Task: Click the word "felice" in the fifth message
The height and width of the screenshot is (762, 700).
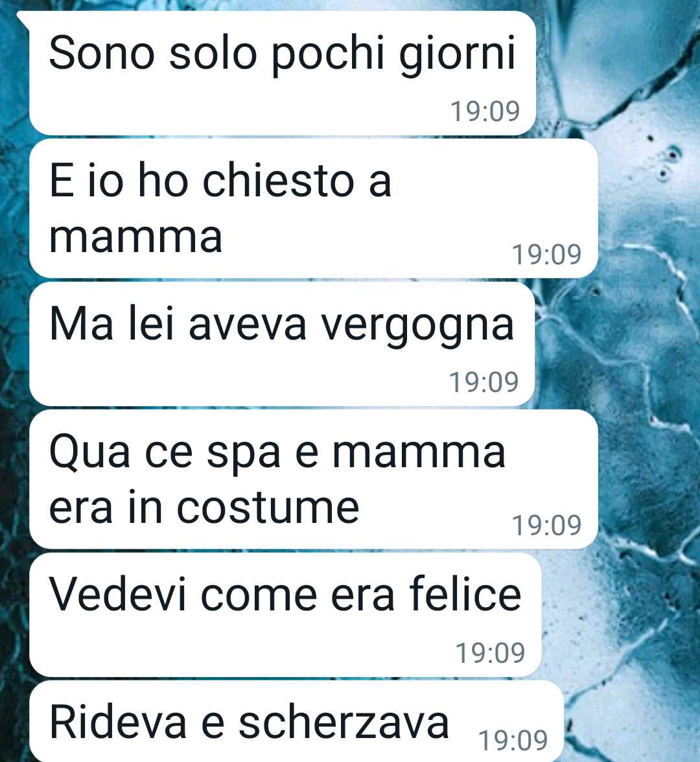Action: tap(465, 592)
